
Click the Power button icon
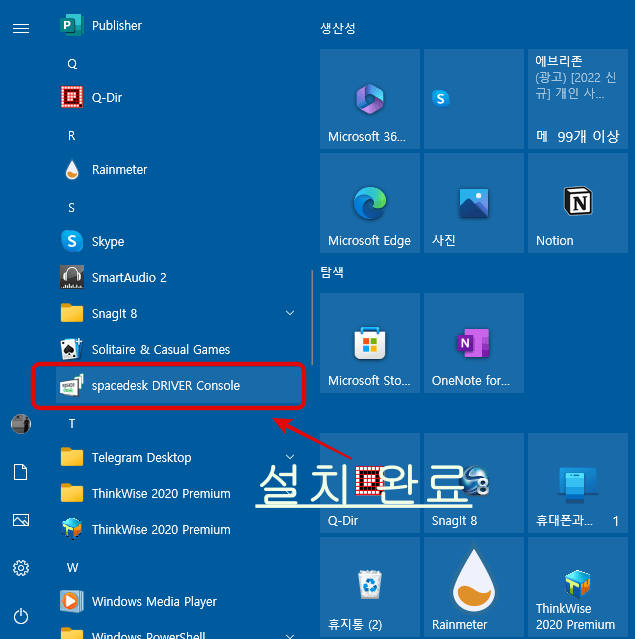click(x=21, y=616)
